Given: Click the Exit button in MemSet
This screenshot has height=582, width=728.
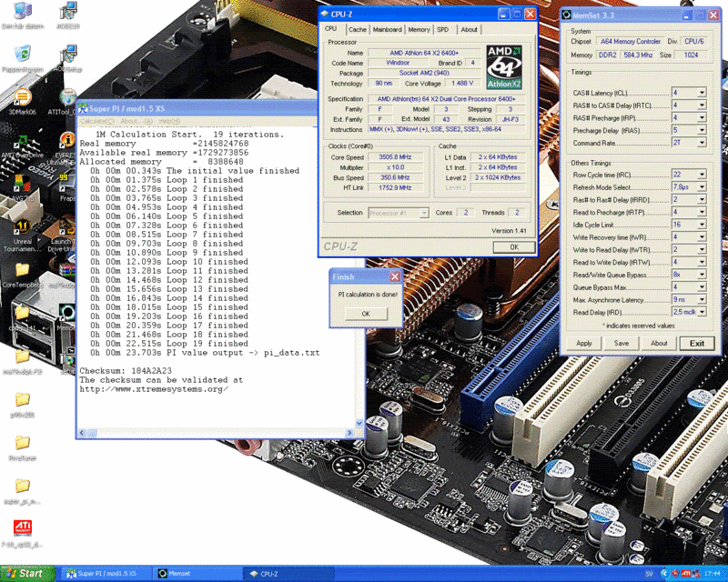Looking at the screenshot, I should pos(697,343).
